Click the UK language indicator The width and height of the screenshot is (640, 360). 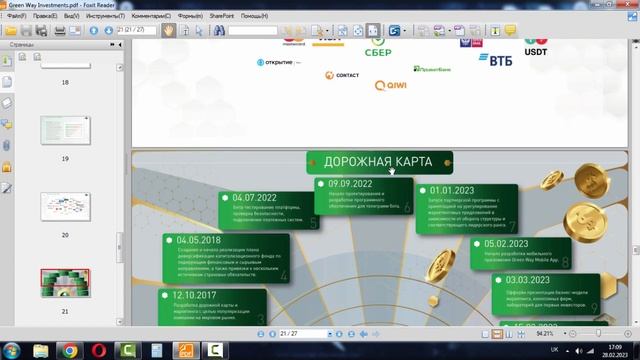[554, 350]
